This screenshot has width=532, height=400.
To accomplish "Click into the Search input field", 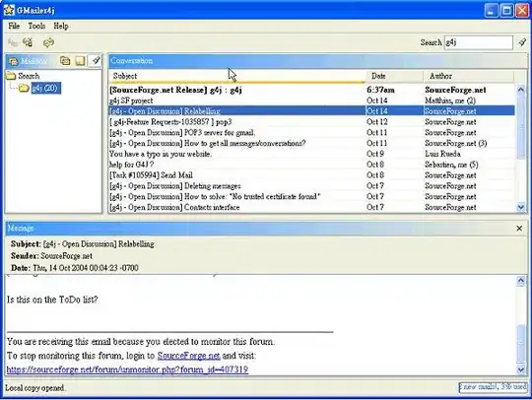I will point(479,42).
